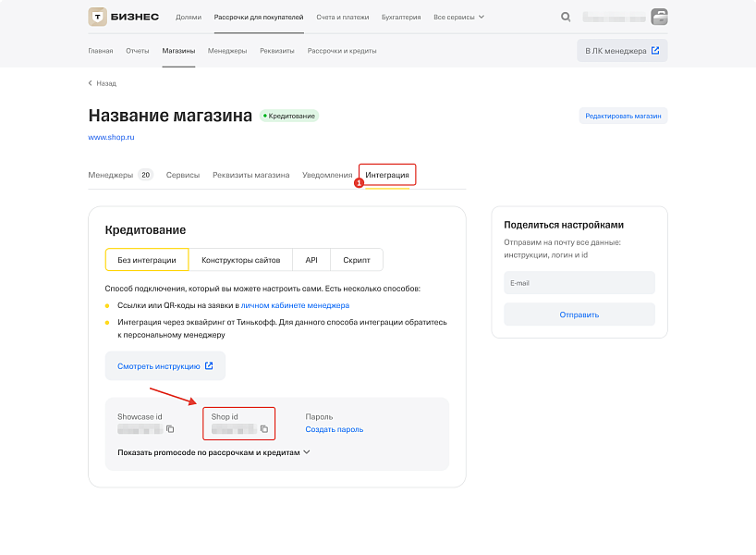Click the external link icon in В ЛК менеджера
This screenshot has height=555, width=756.
click(x=657, y=50)
